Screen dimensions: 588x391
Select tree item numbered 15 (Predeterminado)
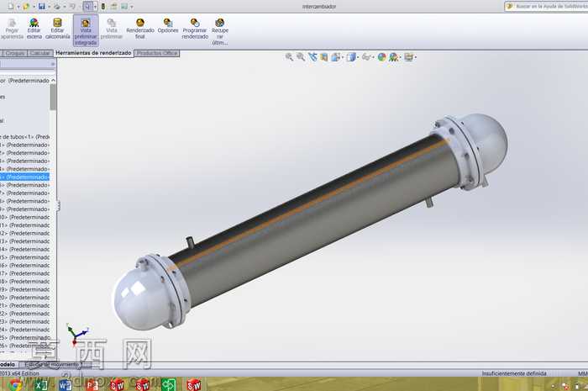[x=24, y=257]
